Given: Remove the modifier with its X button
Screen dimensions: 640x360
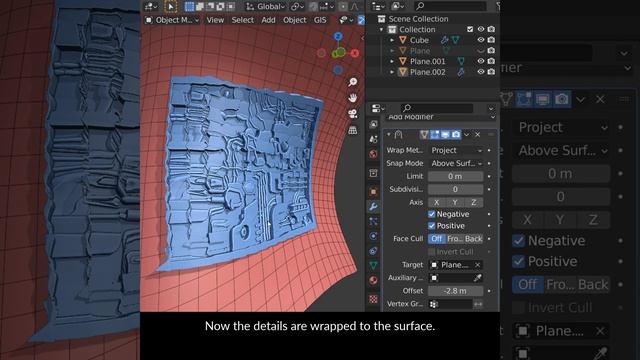Looking at the screenshot, I should tap(478, 134).
